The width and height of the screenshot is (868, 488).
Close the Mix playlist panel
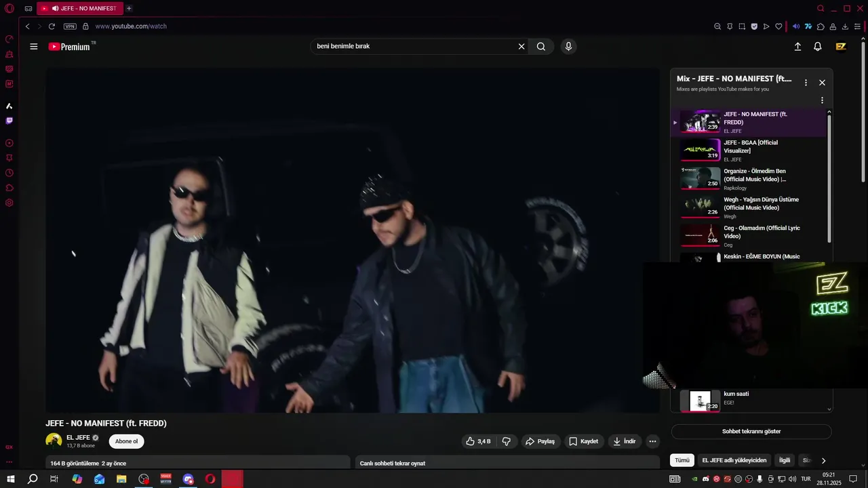click(x=822, y=83)
